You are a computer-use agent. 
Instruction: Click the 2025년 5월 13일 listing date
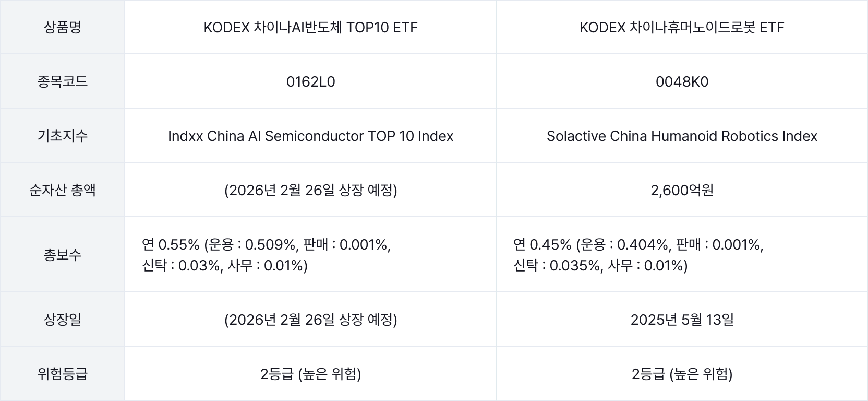pyautogui.click(x=681, y=320)
